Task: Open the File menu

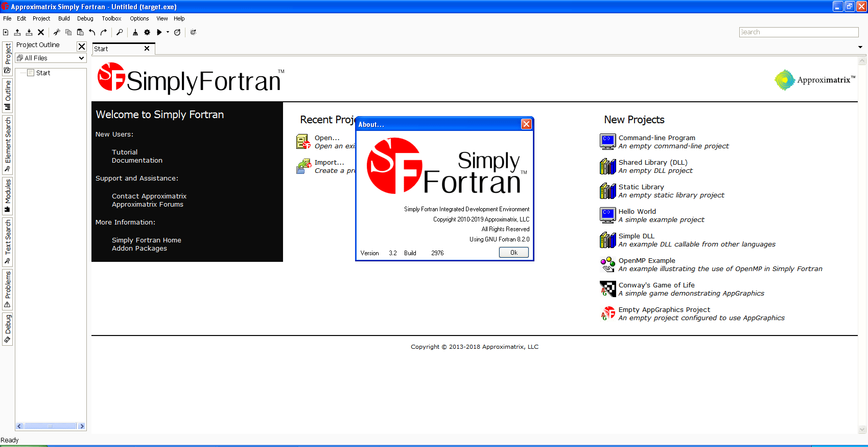Action: click(7, 18)
